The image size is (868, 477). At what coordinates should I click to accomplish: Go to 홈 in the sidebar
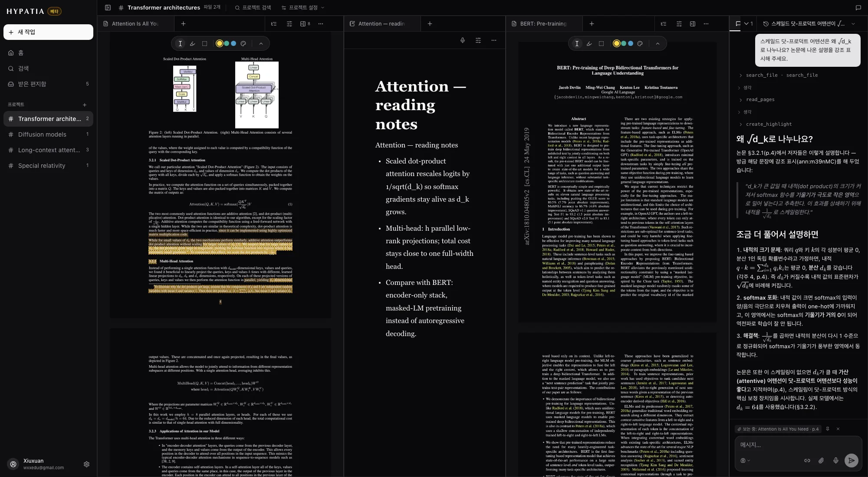click(48, 53)
